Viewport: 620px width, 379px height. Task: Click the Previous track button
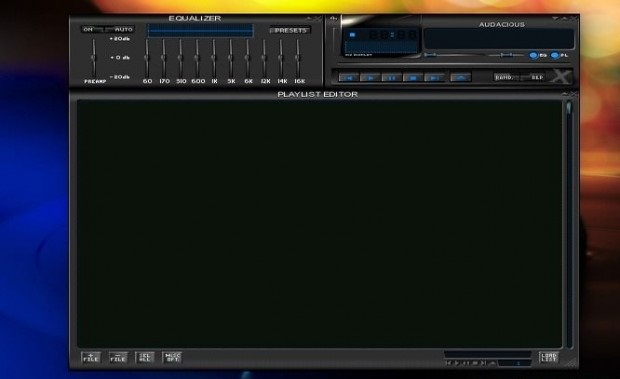(349, 77)
